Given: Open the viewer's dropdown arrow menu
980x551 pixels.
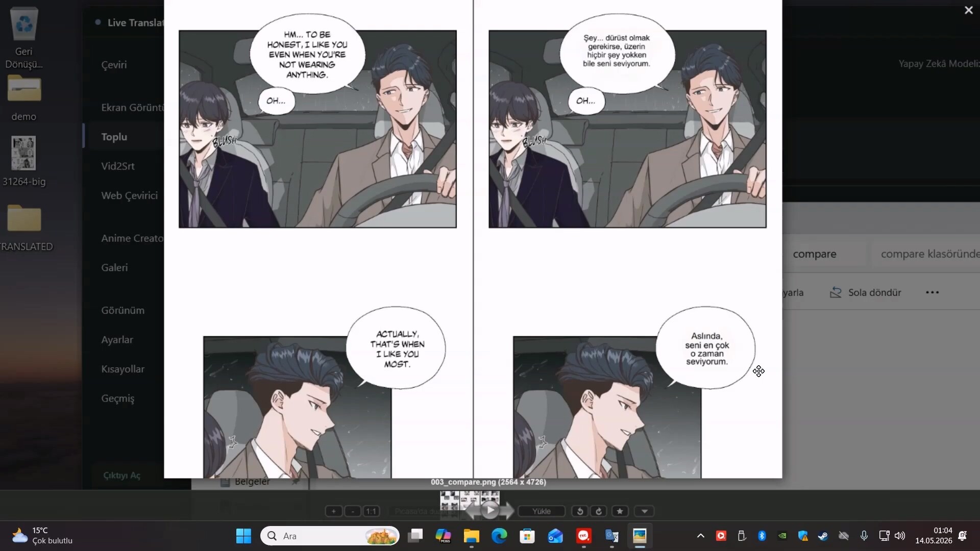Looking at the screenshot, I should 644,511.
